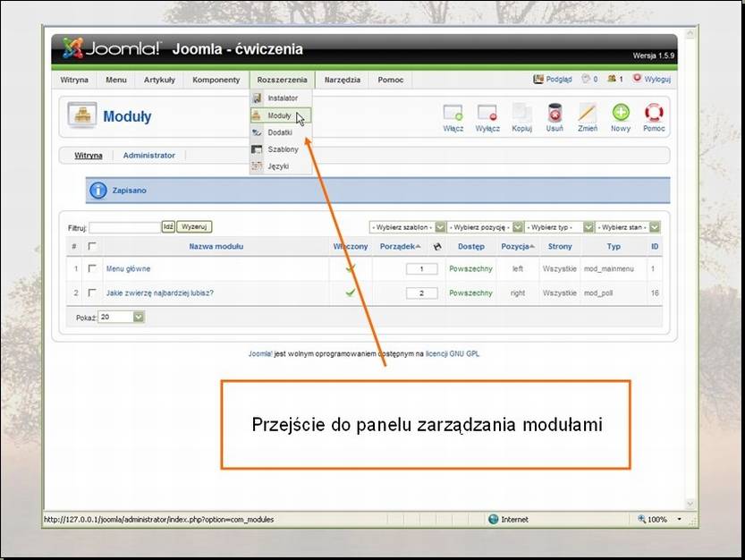Click the logged-in users icon showing 1
Screen dimensions: 745x560
click(x=612, y=79)
